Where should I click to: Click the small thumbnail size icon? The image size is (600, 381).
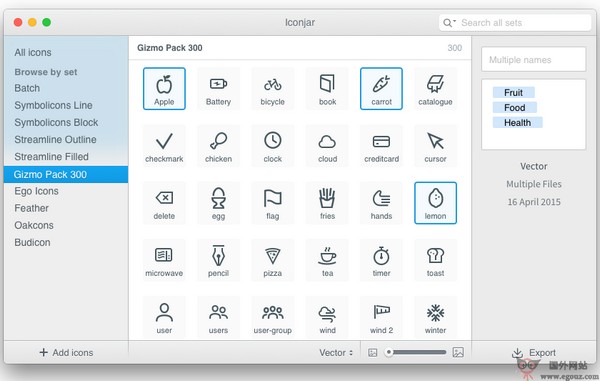click(x=372, y=352)
